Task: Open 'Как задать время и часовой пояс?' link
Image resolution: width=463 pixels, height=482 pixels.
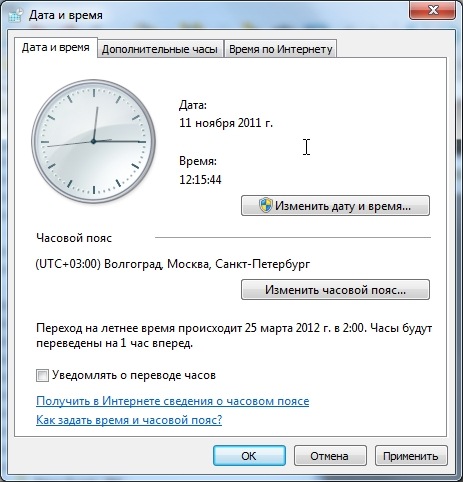Action: [x=129, y=420]
